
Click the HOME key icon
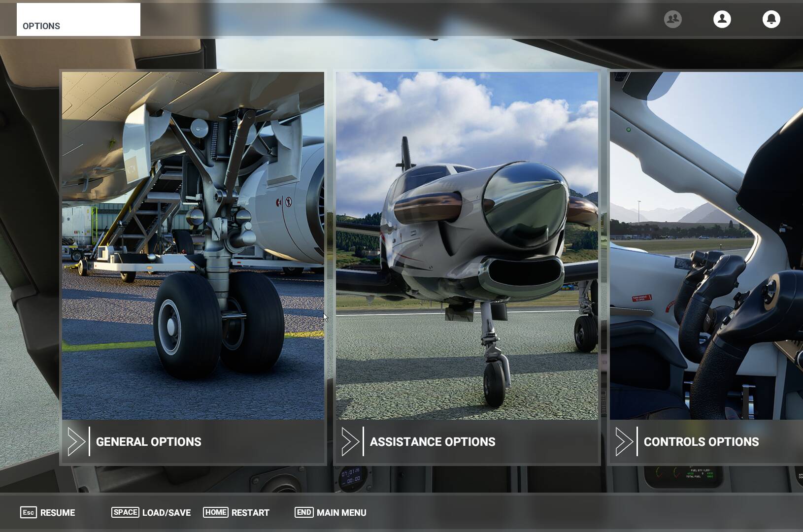click(216, 512)
